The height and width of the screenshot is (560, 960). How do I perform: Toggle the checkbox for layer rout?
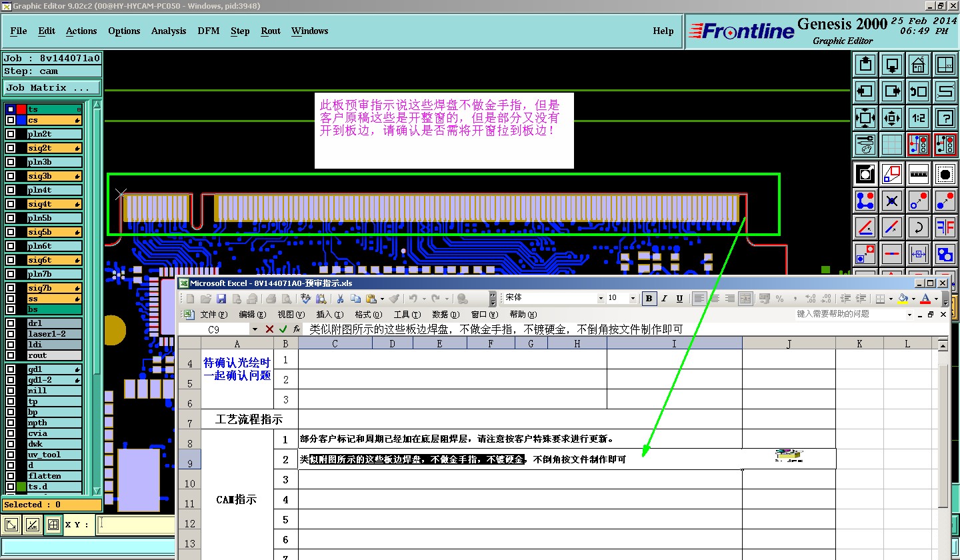[11, 355]
